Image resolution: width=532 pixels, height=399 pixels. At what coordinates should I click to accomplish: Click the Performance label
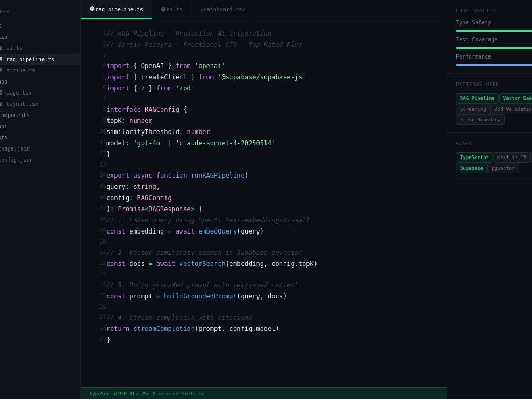(x=473, y=56)
